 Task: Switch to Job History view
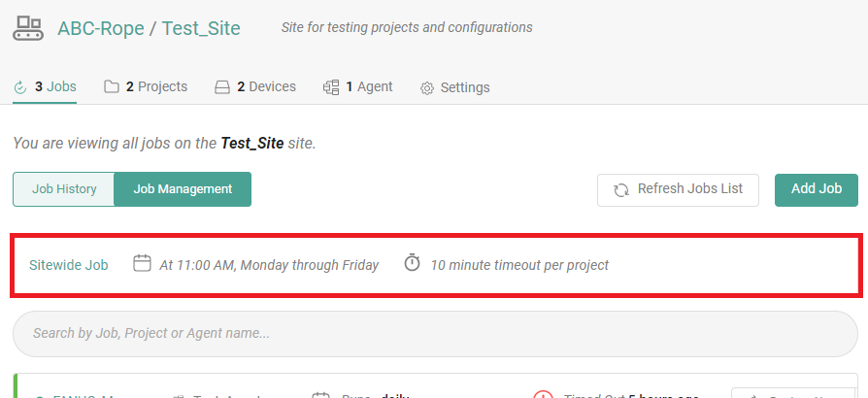[64, 189]
